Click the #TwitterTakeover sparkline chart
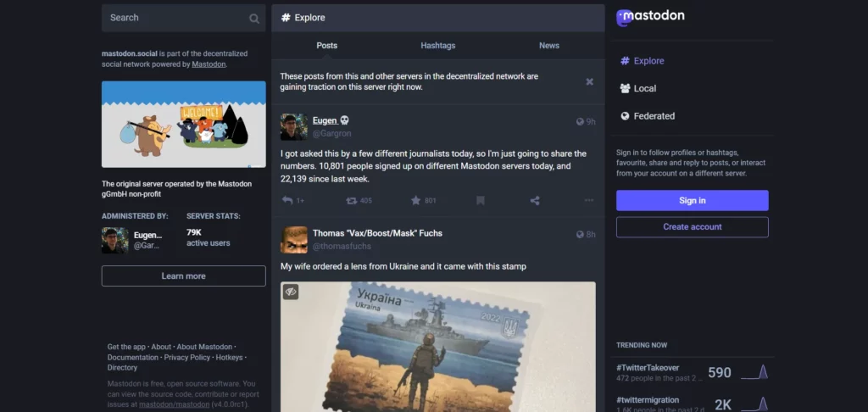This screenshot has width=868, height=412. click(x=754, y=373)
